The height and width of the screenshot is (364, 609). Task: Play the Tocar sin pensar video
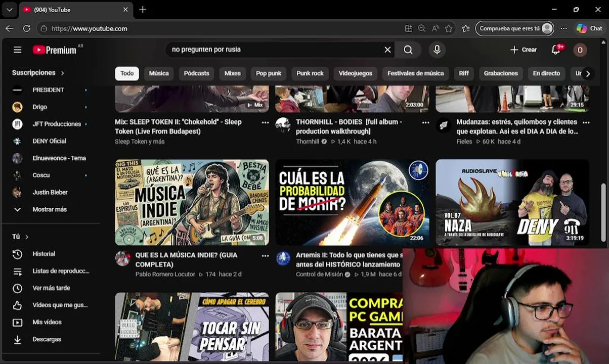click(192, 327)
